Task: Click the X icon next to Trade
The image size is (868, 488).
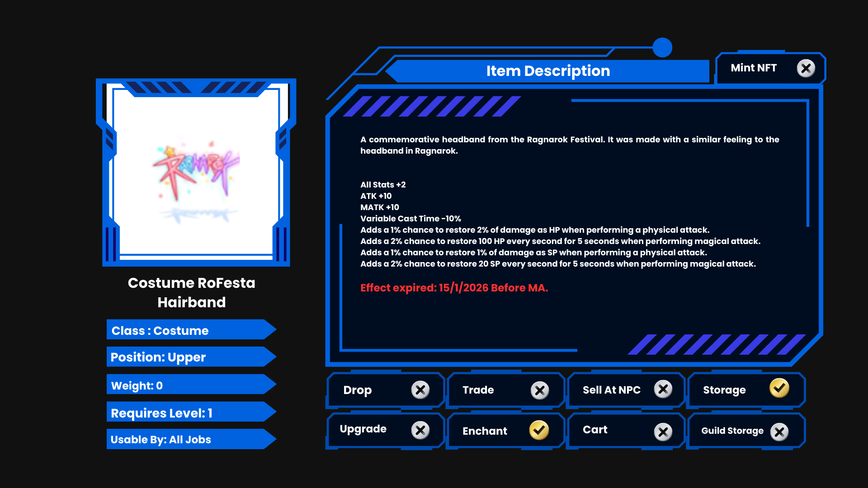Action: coord(539,390)
